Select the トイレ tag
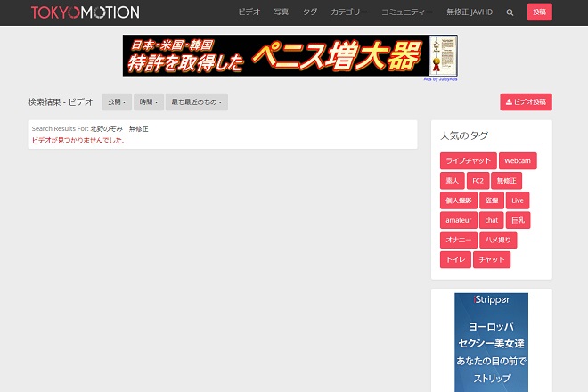This screenshot has height=392, width=588. coord(455,259)
